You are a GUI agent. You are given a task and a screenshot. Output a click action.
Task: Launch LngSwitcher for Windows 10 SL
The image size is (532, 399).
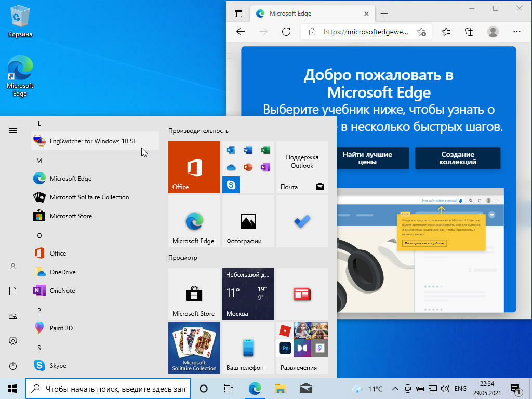point(95,141)
